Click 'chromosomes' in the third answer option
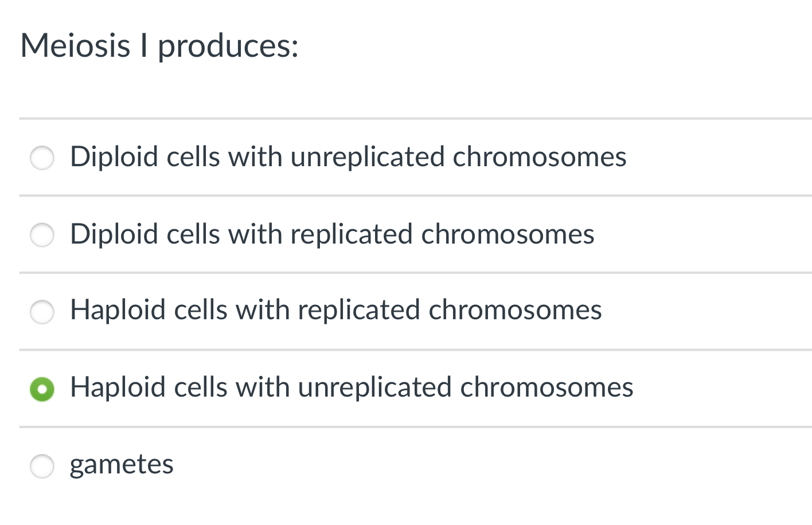This screenshot has width=812, height=525. point(516,310)
